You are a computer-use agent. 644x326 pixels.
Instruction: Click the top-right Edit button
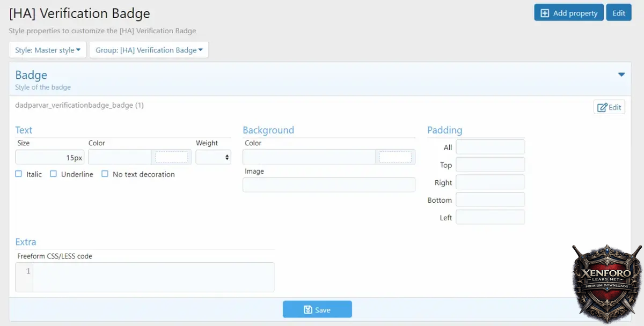619,13
